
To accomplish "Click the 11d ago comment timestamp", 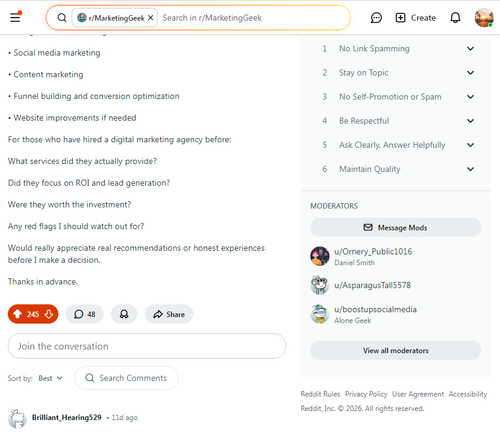I will [124, 417].
